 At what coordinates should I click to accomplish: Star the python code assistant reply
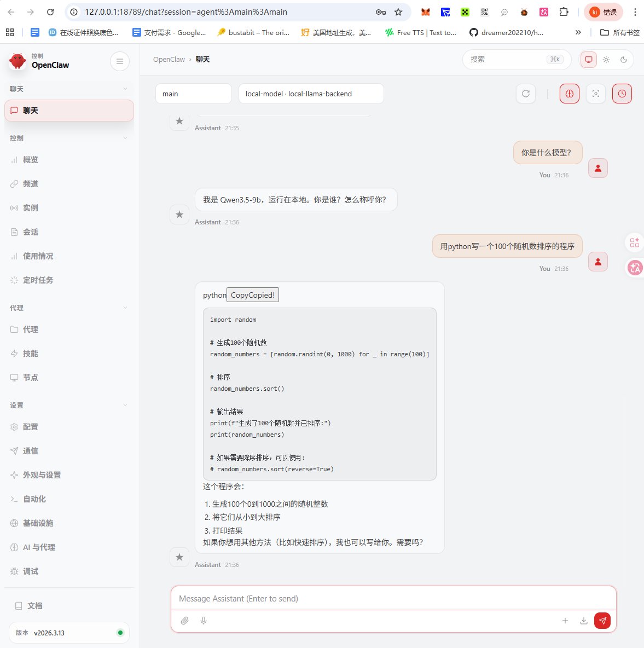tap(179, 557)
